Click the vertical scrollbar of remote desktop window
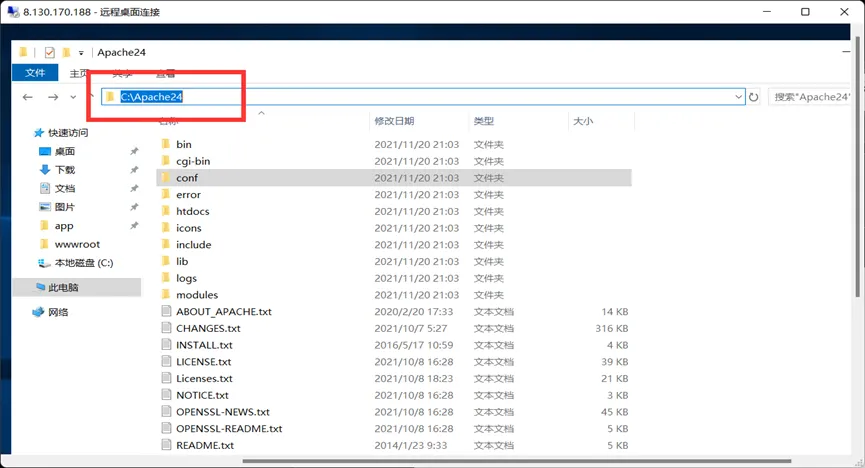 (x=857, y=166)
